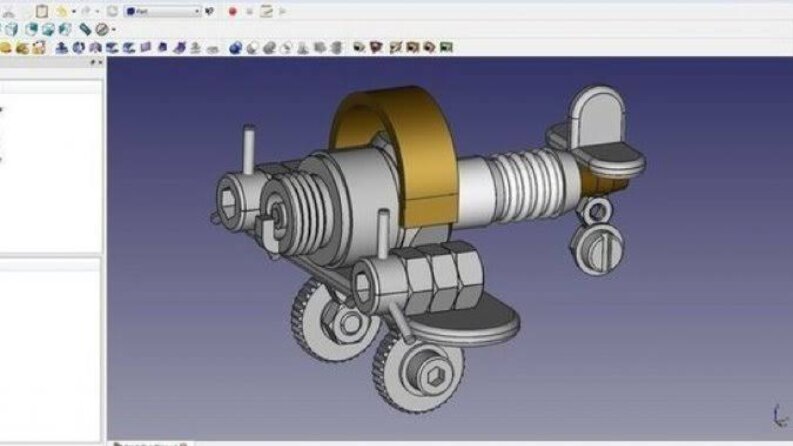Image resolution: width=793 pixels, height=446 pixels.
Task: Click the What's This help cursor icon
Action: (x=209, y=11)
